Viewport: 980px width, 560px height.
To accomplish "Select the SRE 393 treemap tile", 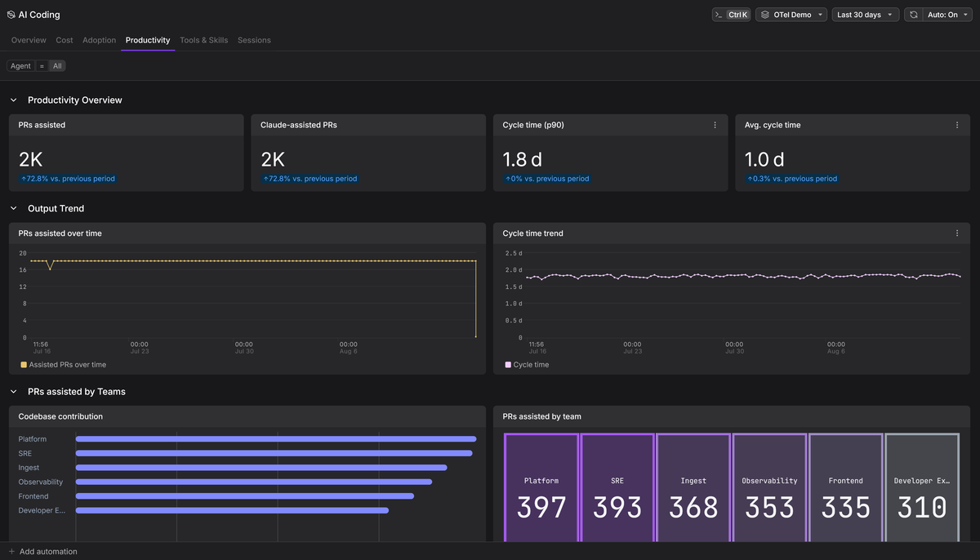I will point(617,487).
